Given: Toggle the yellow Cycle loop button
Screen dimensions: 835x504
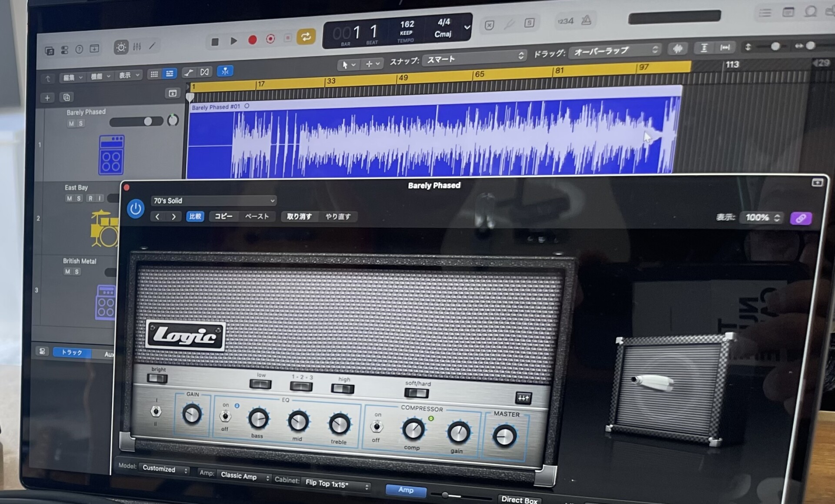Looking at the screenshot, I should click(x=306, y=37).
